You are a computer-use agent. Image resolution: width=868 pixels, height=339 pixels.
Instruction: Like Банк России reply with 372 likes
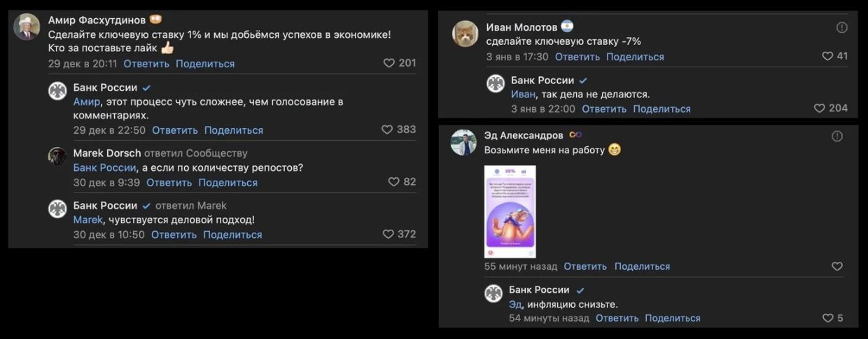tap(388, 234)
